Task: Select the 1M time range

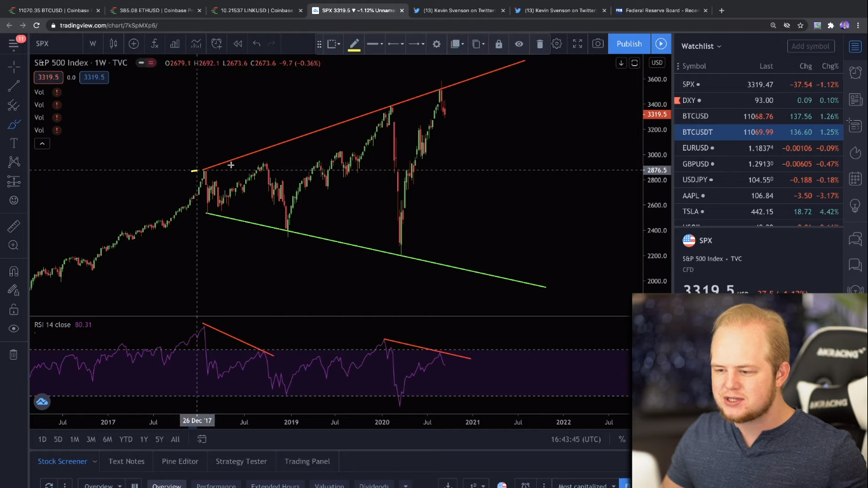Action: click(x=74, y=439)
